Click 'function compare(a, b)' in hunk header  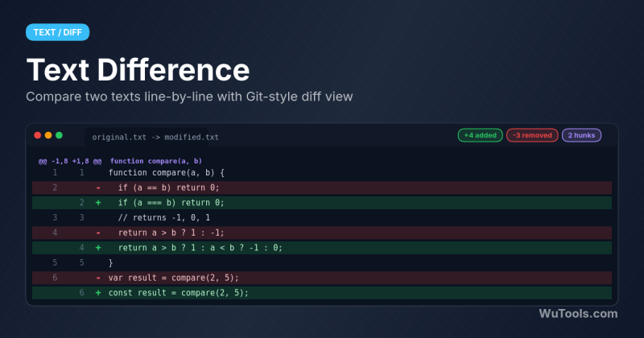156,161
